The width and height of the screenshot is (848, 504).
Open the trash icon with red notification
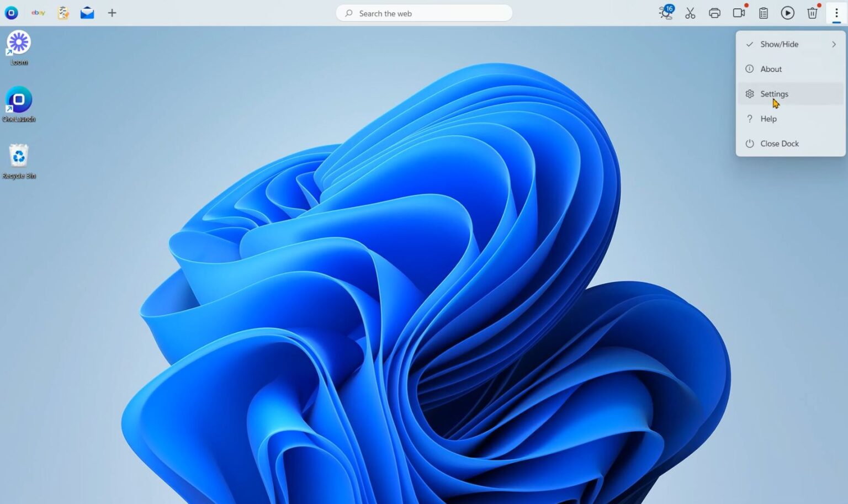click(x=812, y=13)
